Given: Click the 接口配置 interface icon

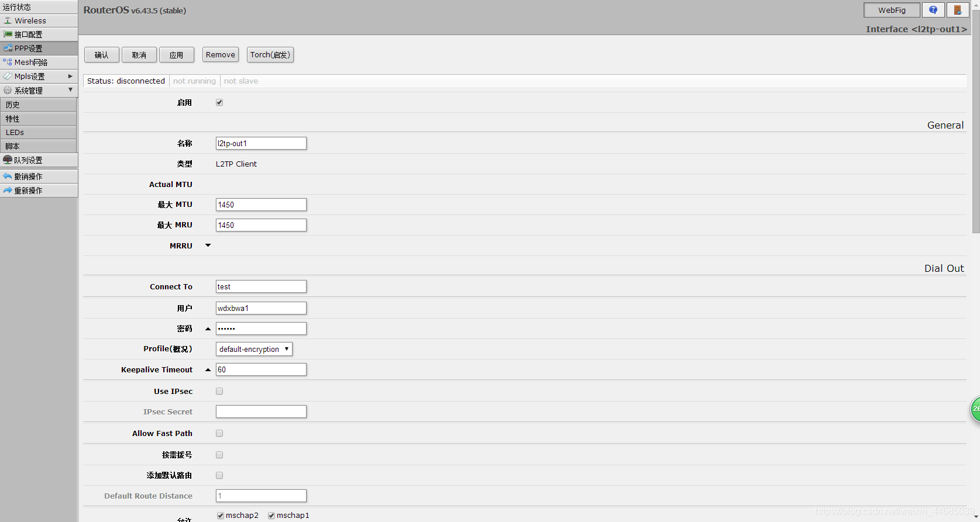Looking at the screenshot, I should (8, 34).
